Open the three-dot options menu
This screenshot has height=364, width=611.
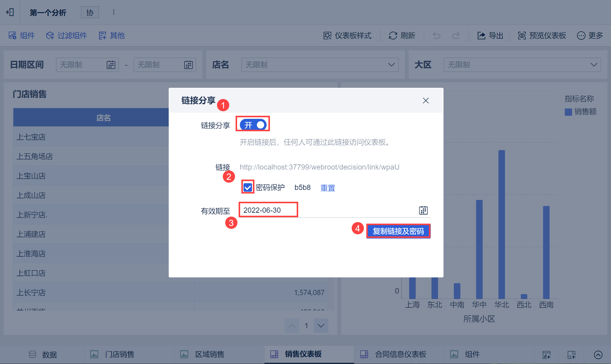coord(114,12)
